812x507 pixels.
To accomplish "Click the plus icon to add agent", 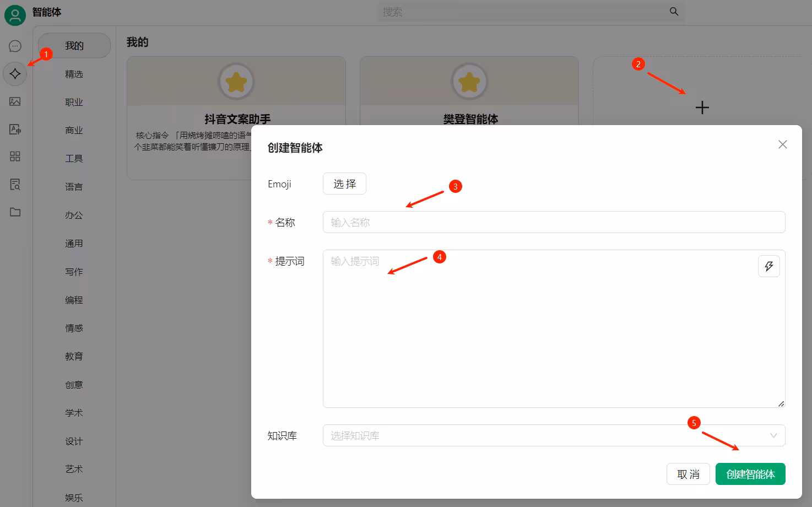I will pos(702,107).
